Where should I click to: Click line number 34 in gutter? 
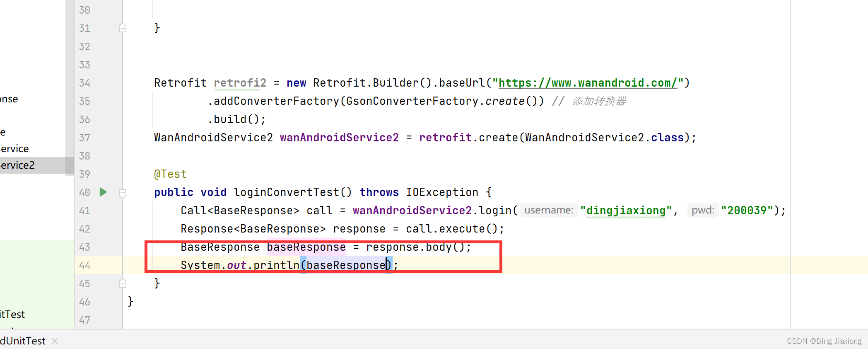(84, 83)
